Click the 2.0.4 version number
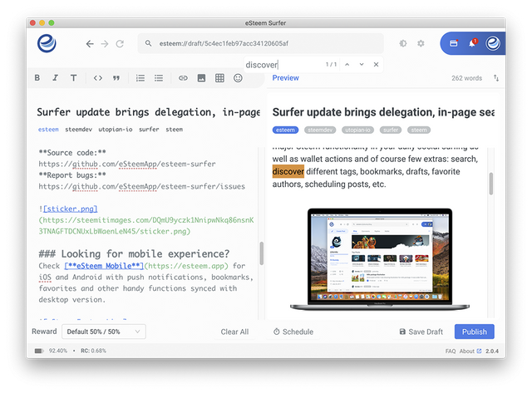The width and height of the screenshot is (532, 393). (491, 351)
